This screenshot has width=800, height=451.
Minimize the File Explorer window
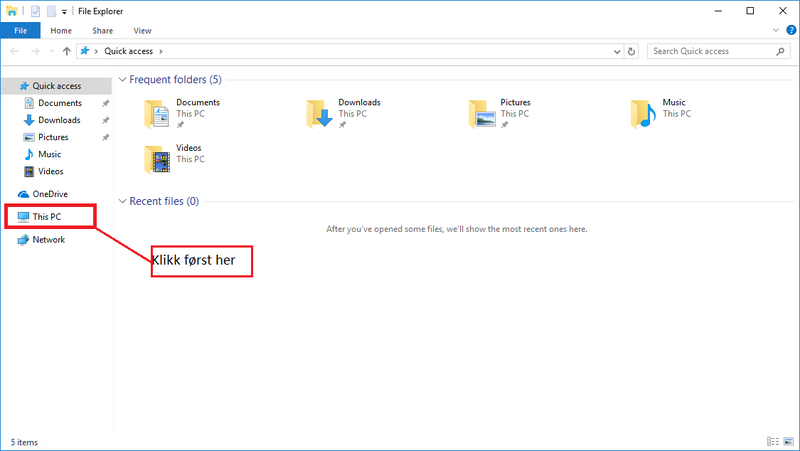coord(718,11)
